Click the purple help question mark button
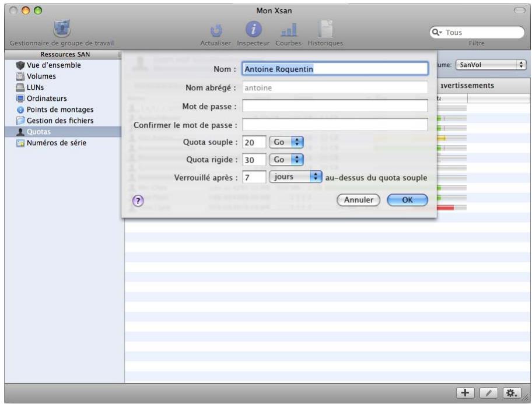The width and height of the screenshot is (532, 404). pos(138,201)
